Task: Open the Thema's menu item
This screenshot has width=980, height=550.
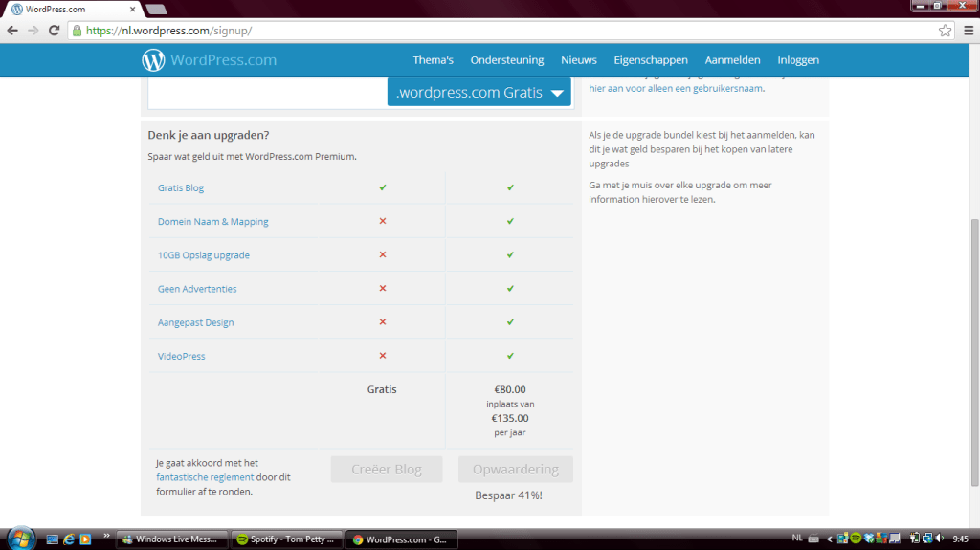Action: tap(433, 60)
